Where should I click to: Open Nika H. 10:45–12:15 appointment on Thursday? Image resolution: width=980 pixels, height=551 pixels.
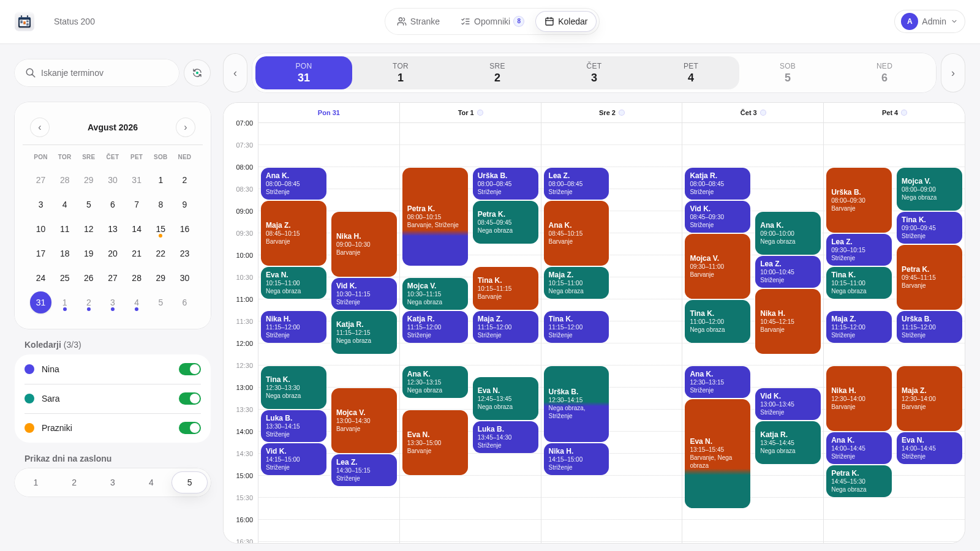pos(788,321)
